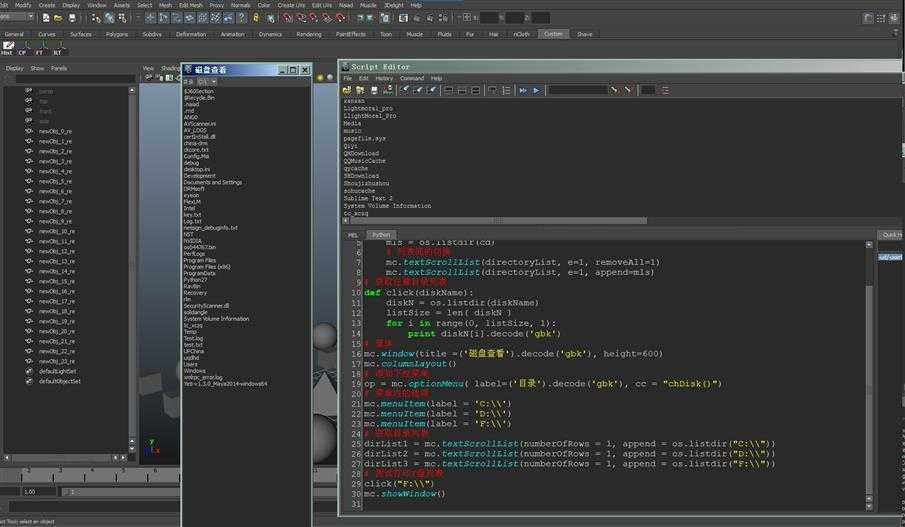Choose Select by Component Type mode icon
905x527 pixels.
pyautogui.click(x=122, y=18)
